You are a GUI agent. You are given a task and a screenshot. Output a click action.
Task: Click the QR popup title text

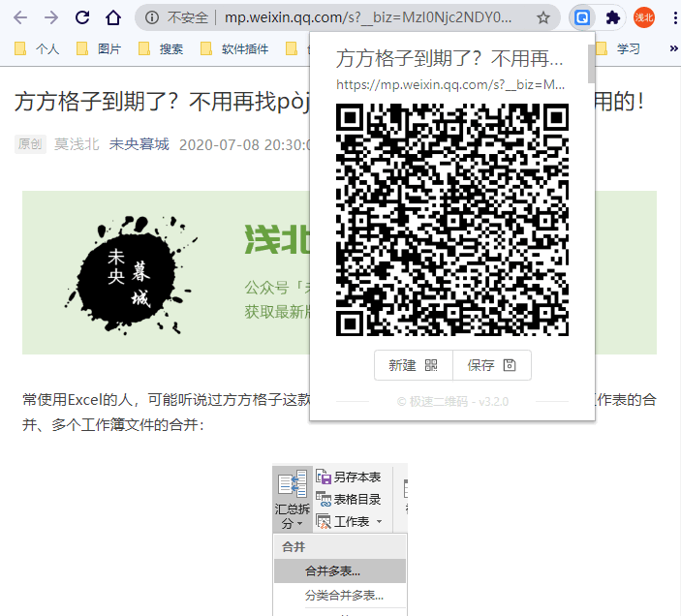point(449,59)
